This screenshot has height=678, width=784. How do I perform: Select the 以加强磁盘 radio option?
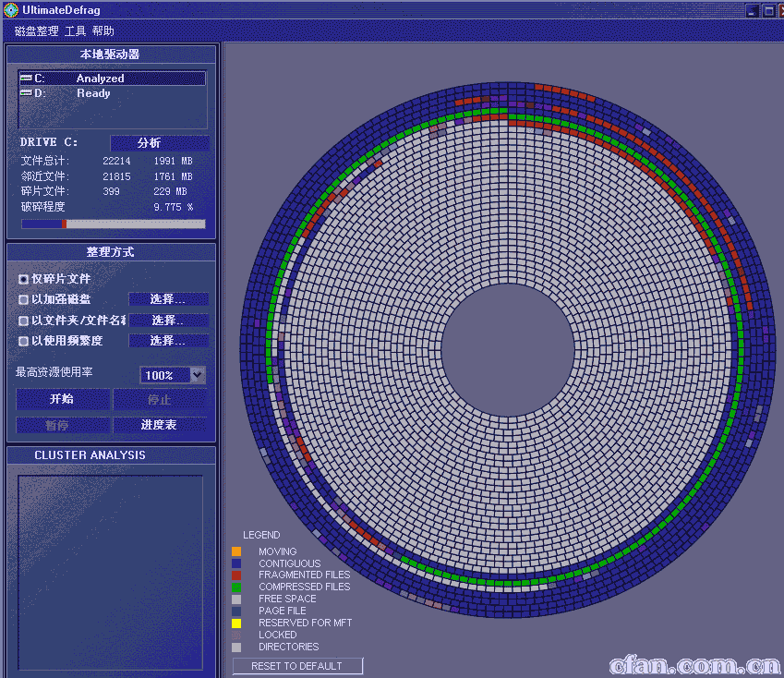[x=23, y=299]
